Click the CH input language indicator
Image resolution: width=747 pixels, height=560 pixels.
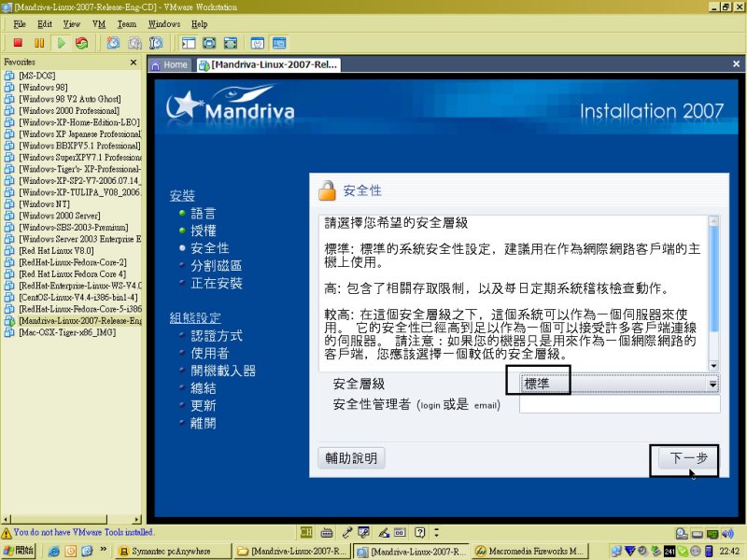306,532
